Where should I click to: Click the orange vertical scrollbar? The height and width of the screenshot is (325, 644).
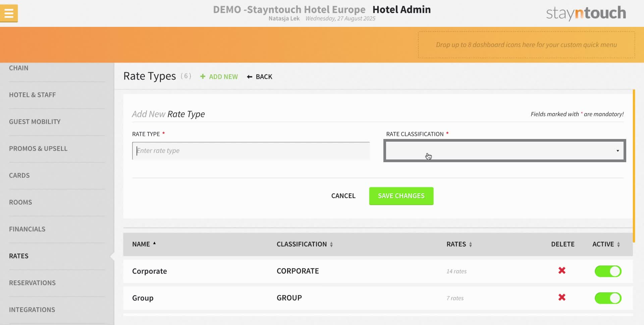click(634, 166)
